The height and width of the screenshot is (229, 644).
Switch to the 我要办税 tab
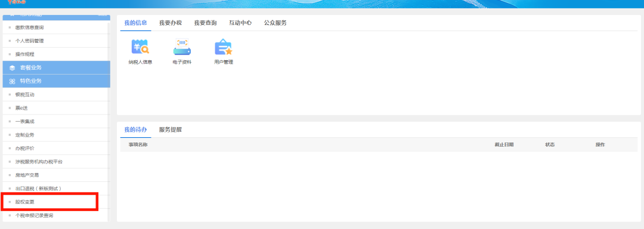(171, 23)
